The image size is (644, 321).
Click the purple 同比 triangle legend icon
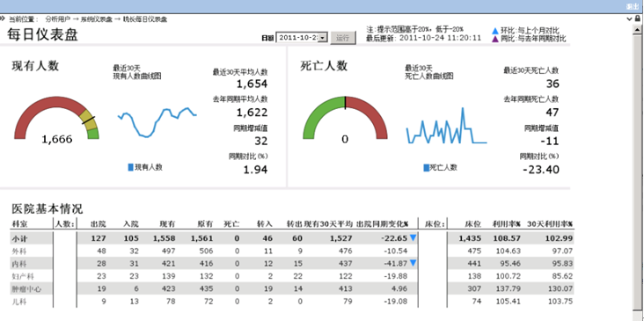coord(495,39)
